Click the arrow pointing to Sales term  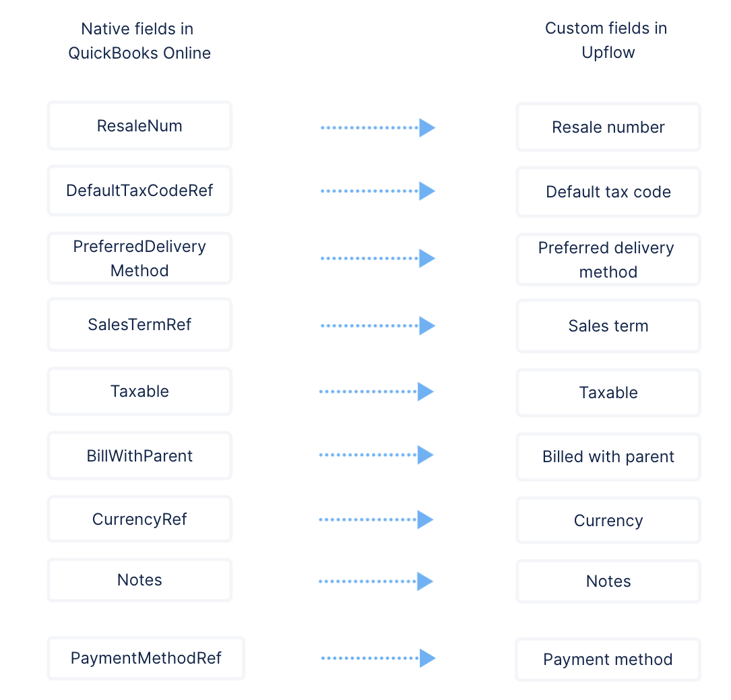[x=377, y=326]
